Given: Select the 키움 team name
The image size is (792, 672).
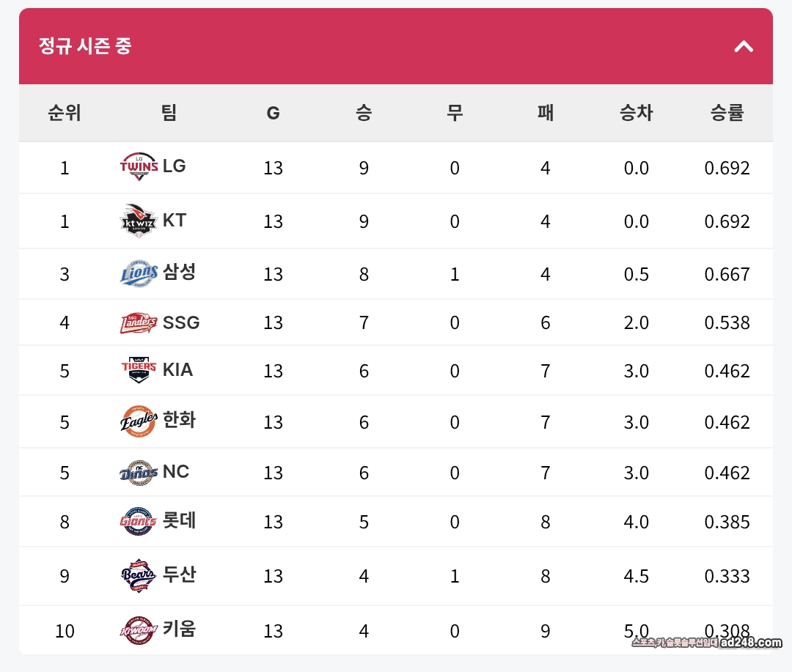Looking at the screenshot, I should 179,629.
